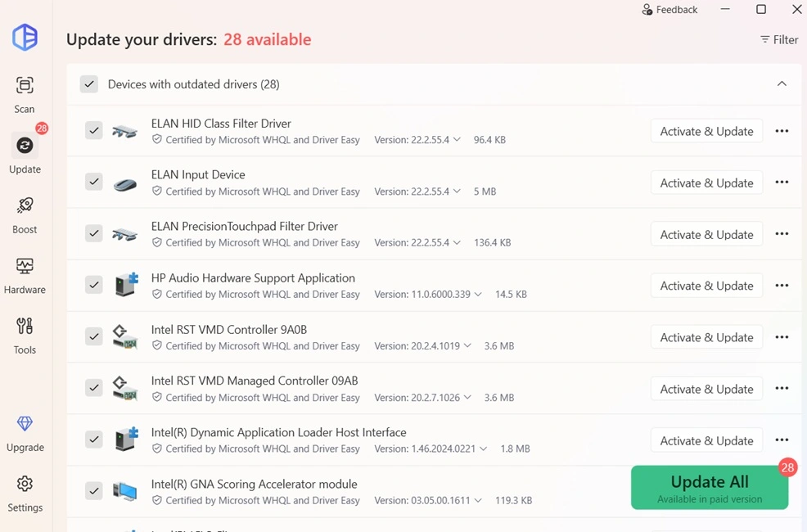Click ELAN HID Class Filter Driver device icon
Screen dimensions: 807x532
coord(125,131)
